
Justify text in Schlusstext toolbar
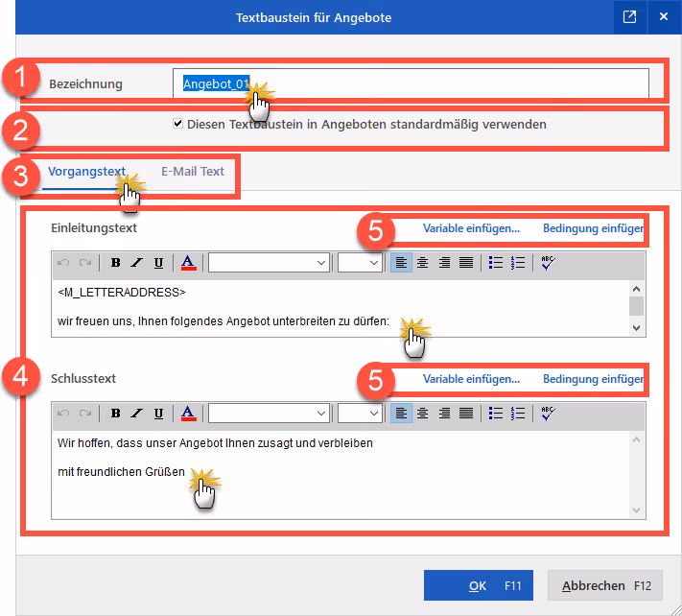point(466,414)
